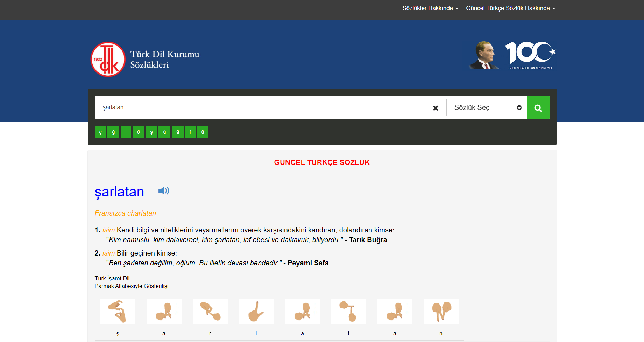644x342 pixels.
Task: Click the author name Peyami Safa
Action: tap(308, 263)
